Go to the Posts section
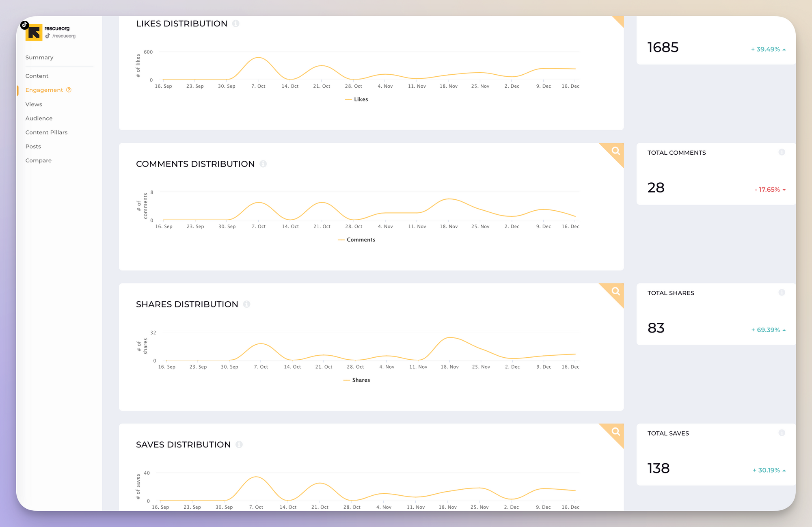This screenshot has width=812, height=527. pos(33,146)
